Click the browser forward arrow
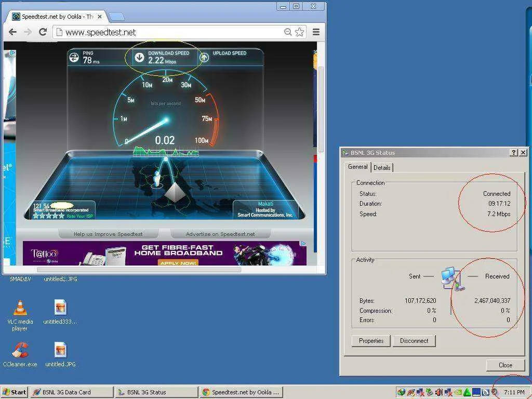Viewport: 532px width, 399px height. click(x=28, y=32)
